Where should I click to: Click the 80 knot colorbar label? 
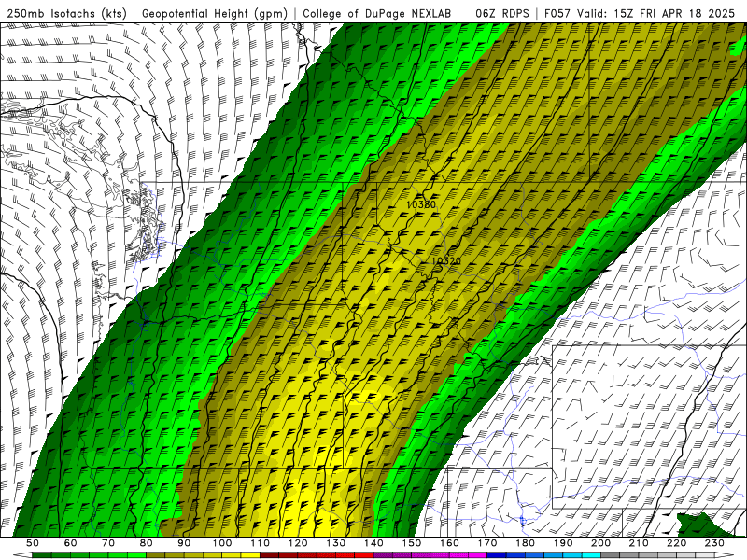tap(147, 543)
